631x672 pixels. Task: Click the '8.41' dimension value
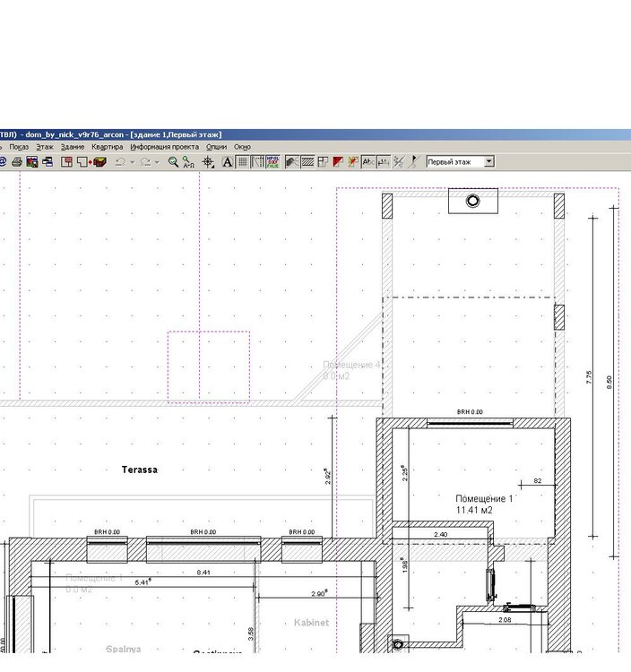(203, 573)
